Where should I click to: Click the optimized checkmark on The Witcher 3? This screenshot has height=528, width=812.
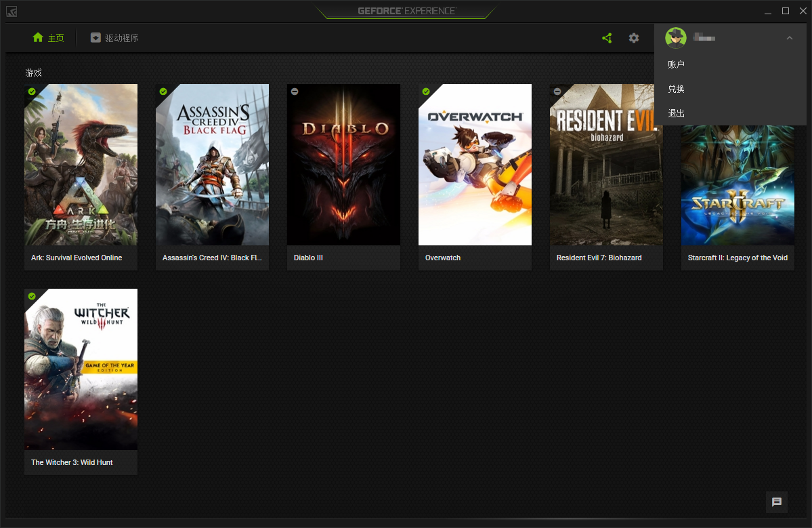32,296
